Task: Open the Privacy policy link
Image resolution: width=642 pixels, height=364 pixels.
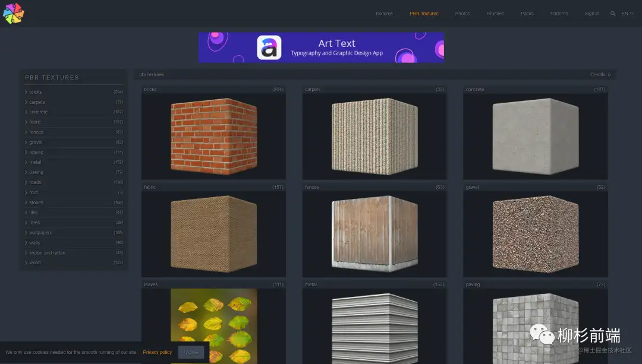Action: click(x=158, y=352)
